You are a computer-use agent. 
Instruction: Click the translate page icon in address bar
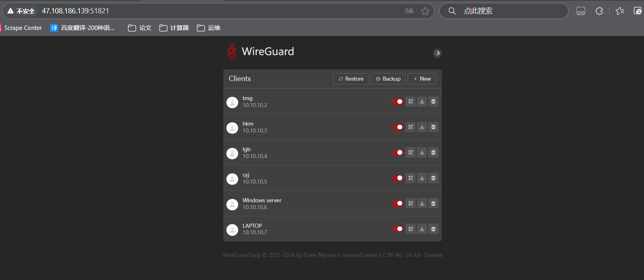point(409,11)
